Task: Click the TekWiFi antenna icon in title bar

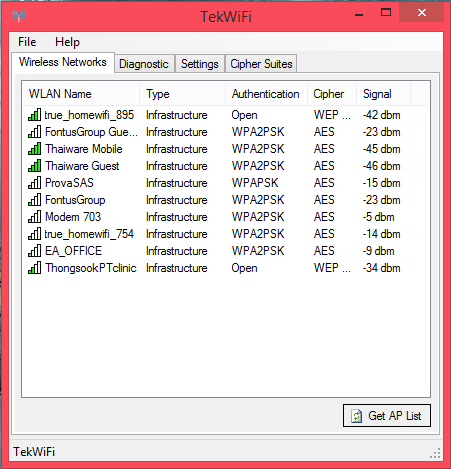Action: coord(19,15)
